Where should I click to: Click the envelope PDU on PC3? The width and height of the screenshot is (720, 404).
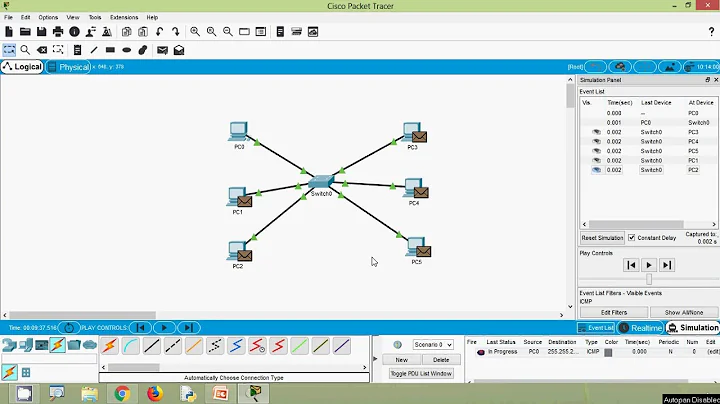click(x=419, y=136)
